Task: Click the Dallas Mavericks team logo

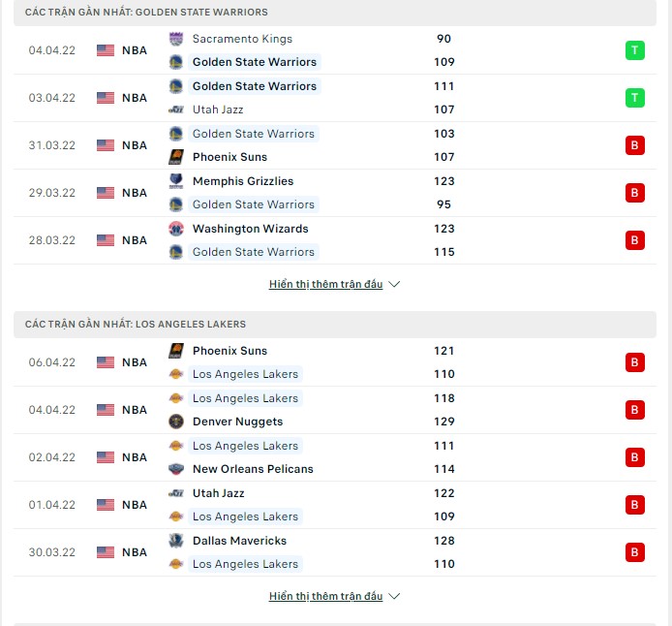Action: (x=175, y=541)
